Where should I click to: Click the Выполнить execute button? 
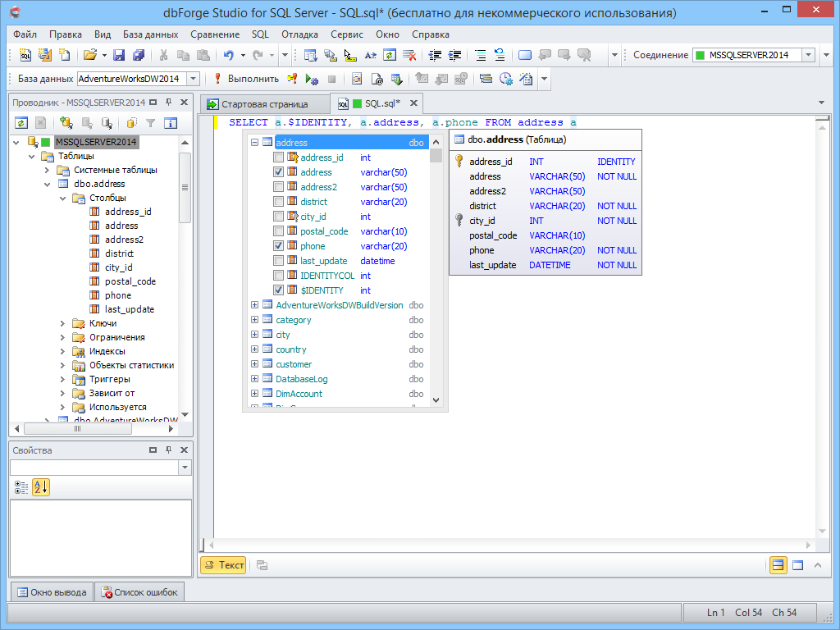tap(246, 79)
